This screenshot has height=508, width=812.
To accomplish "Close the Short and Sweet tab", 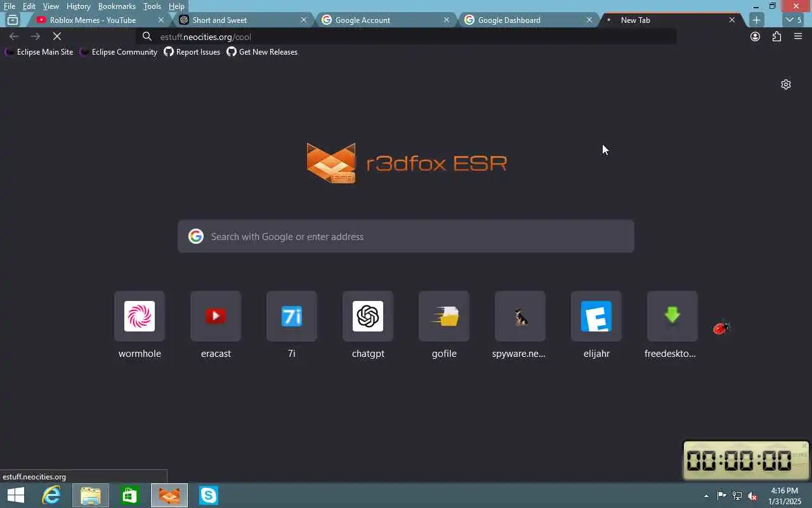I will (303, 20).
